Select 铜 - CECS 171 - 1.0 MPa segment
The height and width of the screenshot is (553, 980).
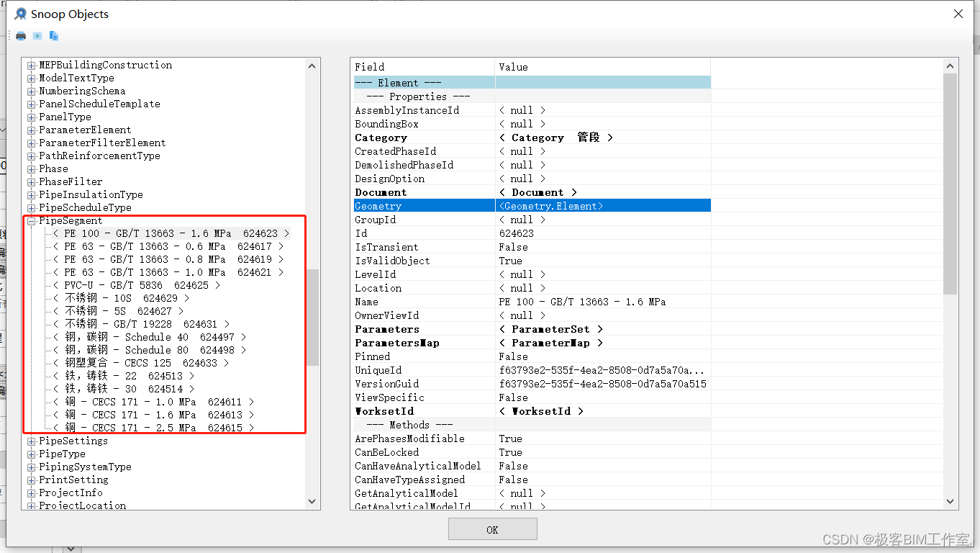point(154,403)
